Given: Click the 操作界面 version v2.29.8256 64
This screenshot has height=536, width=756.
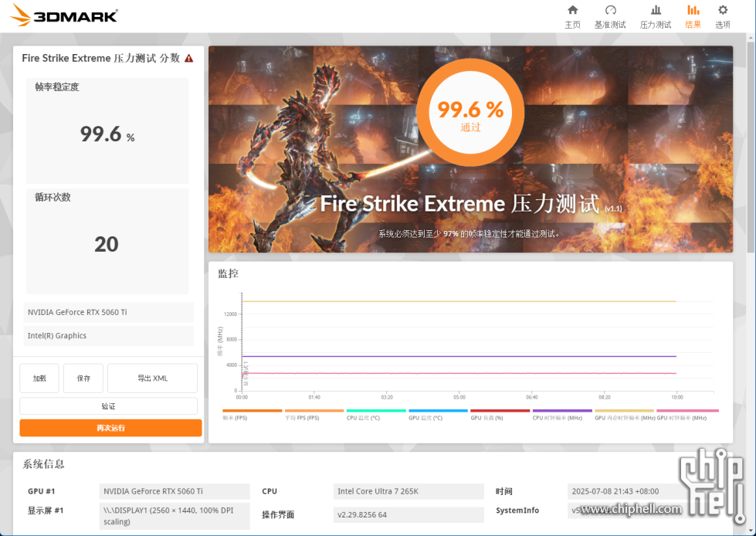Looking at the screenshot, I should (409, 515).
